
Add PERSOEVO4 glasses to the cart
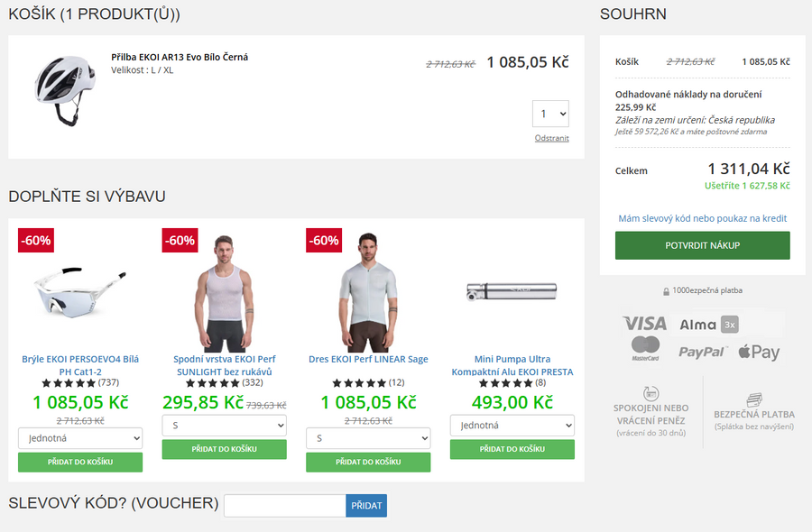80,463
